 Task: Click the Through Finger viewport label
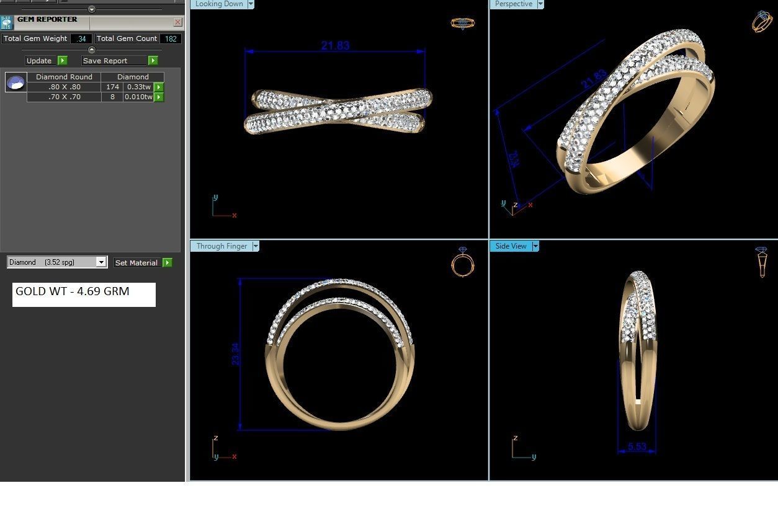pyautogui.click(x=221, y=246)
